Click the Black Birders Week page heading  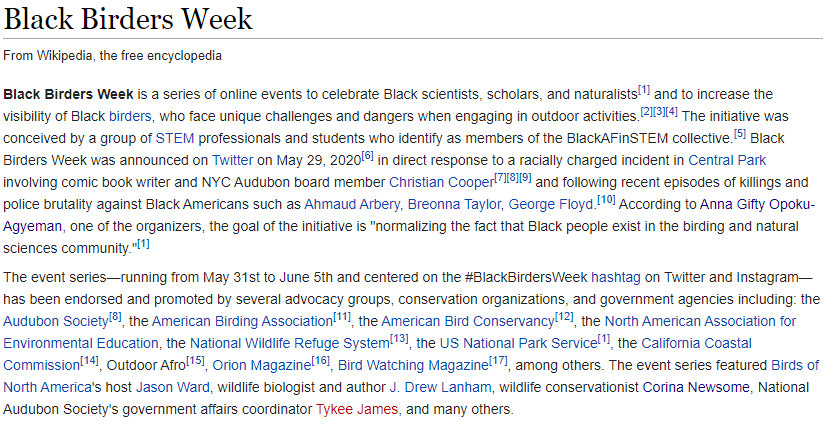128,19
